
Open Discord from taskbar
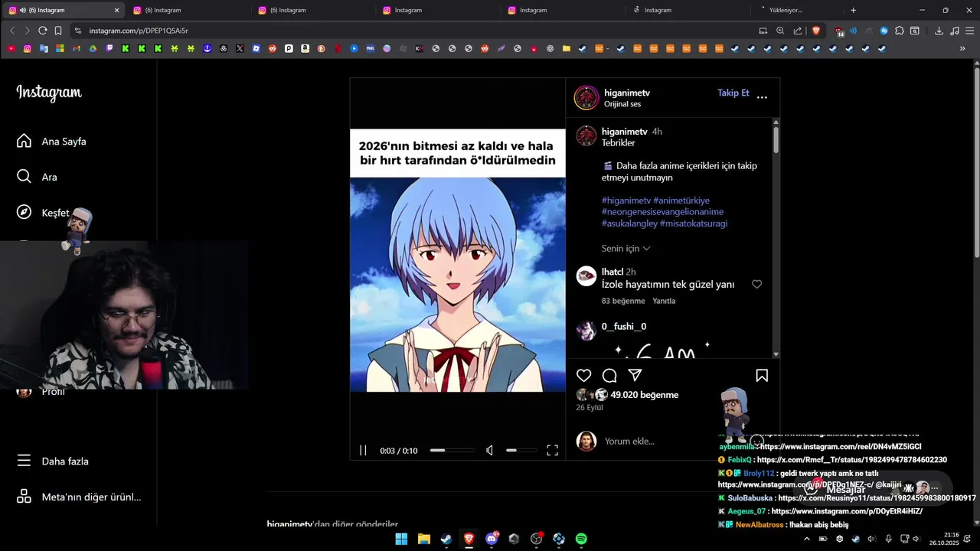[492, 539]
